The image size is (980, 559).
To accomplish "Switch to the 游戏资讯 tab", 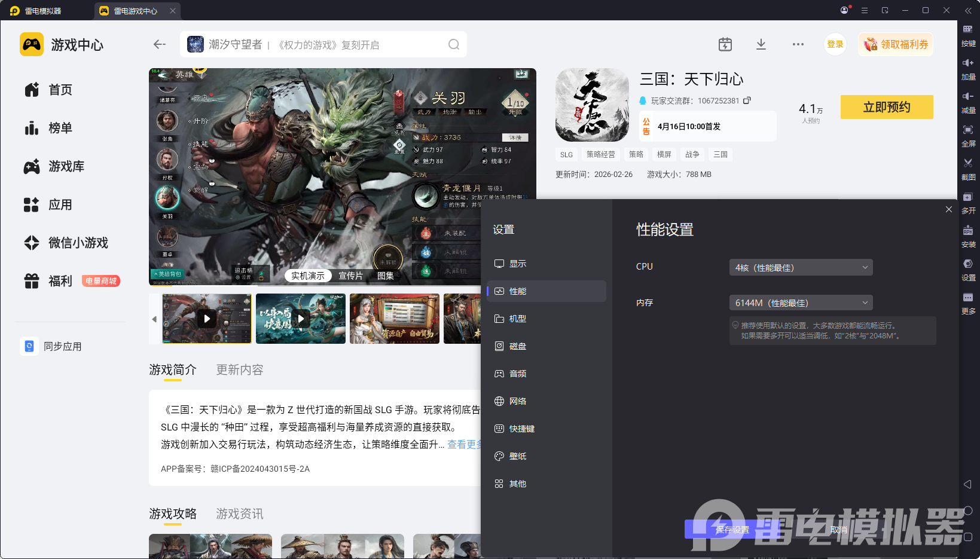I will pos(240,514).
